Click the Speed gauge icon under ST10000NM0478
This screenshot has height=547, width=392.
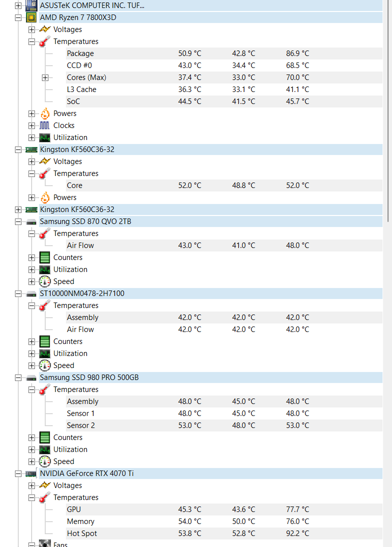tap(44, 365)
